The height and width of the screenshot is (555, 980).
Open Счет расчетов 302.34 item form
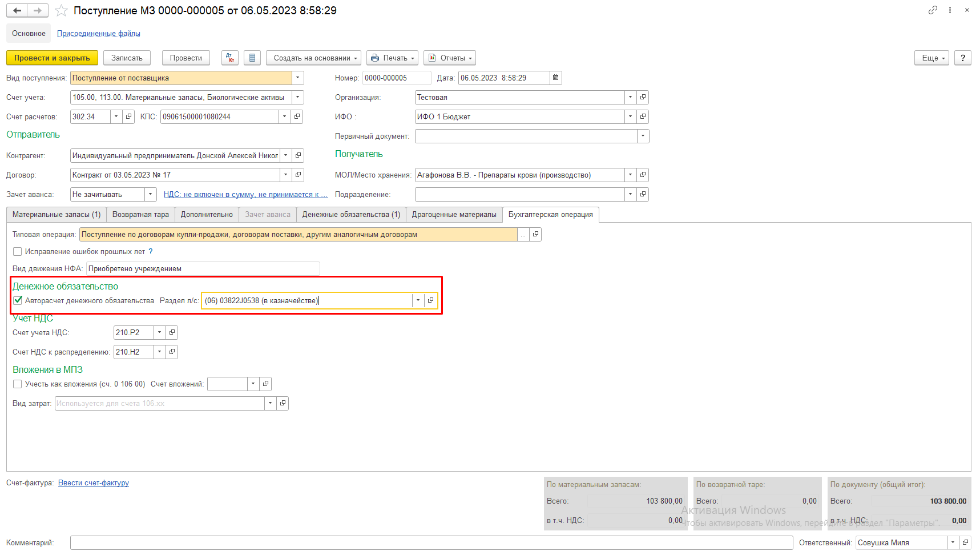click(128, 116)
